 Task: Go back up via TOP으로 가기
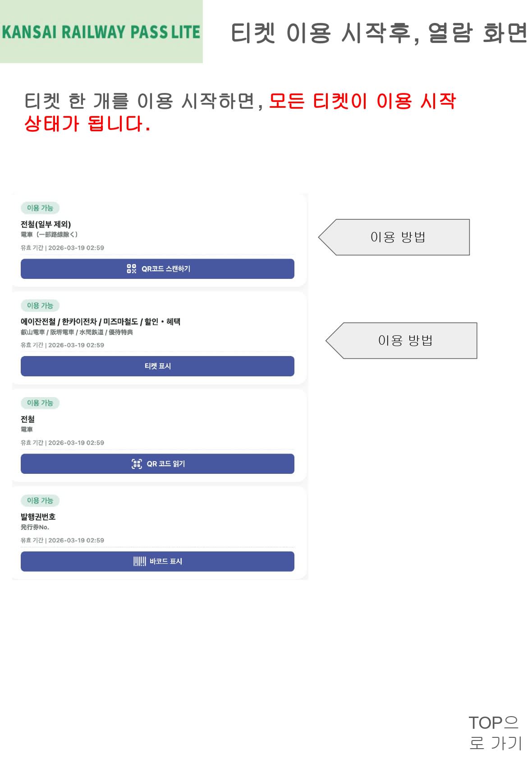click(495, 732)
